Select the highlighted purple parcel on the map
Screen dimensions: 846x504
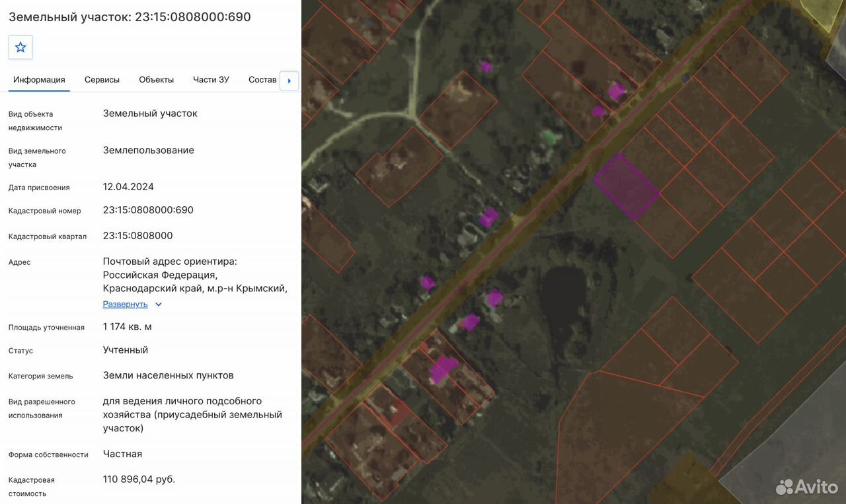point(626,186)
